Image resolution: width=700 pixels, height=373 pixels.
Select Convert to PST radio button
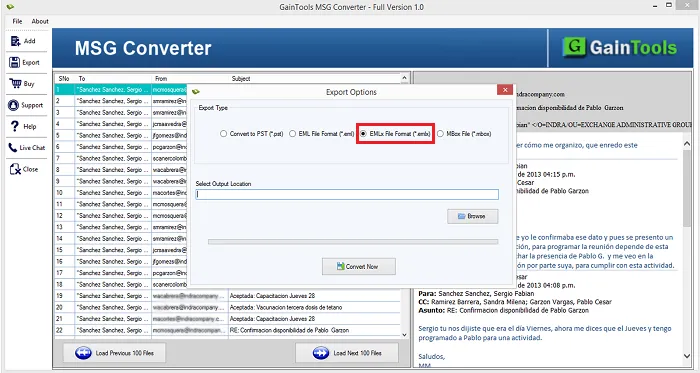tap(223, 133)
